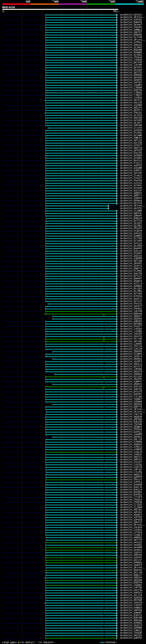
Task: Click the orange ~40% identity legend segment
Action: click(45, 4)
